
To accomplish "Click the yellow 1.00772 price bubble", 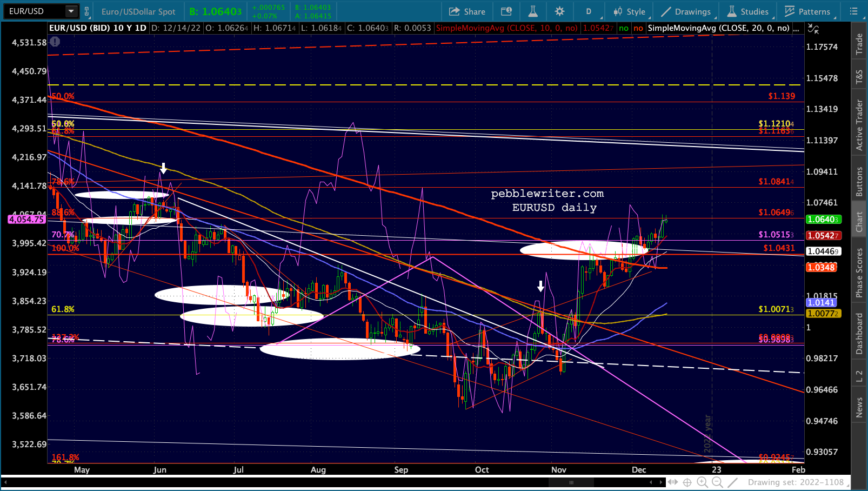I will tap(823, 313).
